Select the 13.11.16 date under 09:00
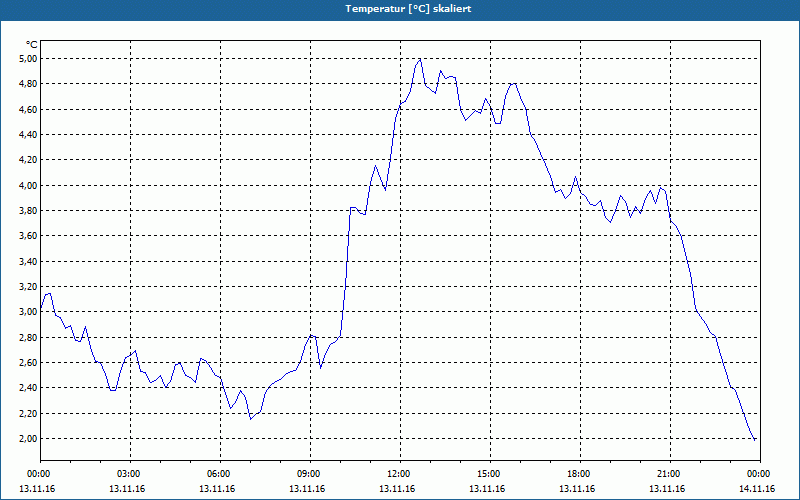This screenshot has width=800, height=500. point(307,489)
